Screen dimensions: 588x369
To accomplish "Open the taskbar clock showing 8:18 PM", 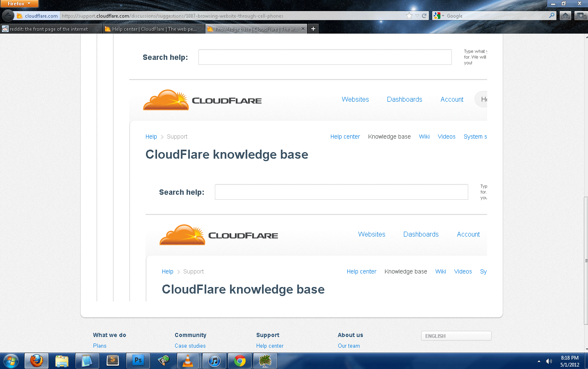I will 570,361.
